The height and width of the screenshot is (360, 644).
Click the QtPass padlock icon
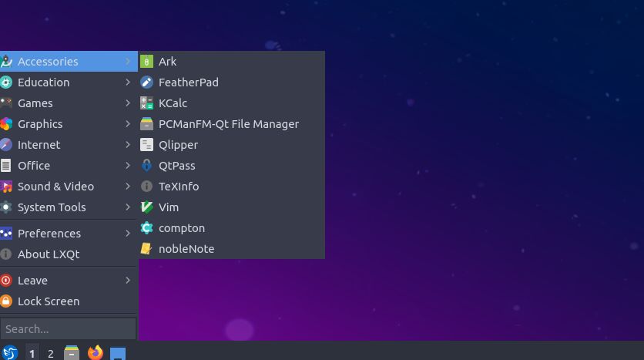[146, 166]
